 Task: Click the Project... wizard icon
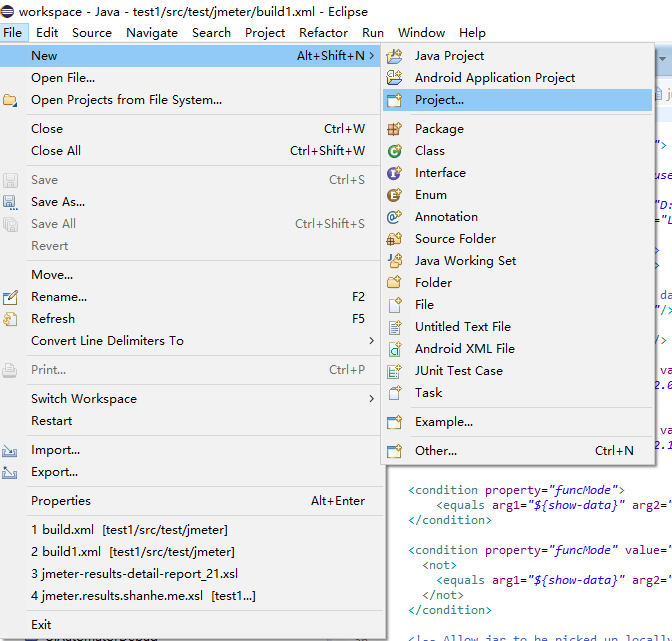pos(394,100)
